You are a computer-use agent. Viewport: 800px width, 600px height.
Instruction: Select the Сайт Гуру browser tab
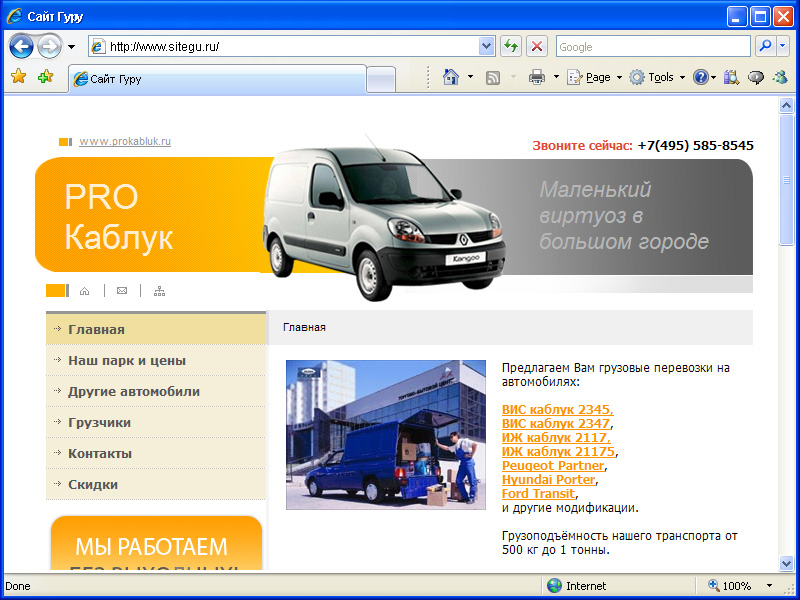pyautogui.click(x=218, y=79)
